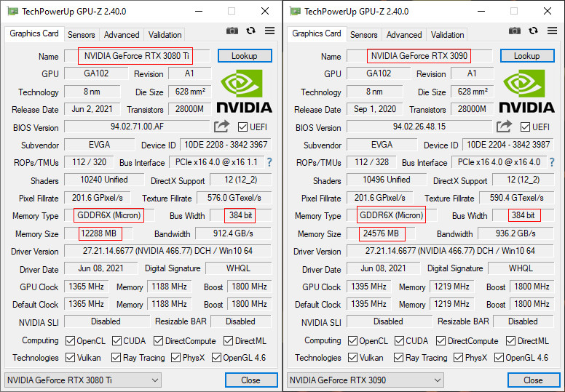Click name field NVIDIA GeForce RTX 3090
The height and width of the screenshot is (392, 565).
click(x=419, y=56)
